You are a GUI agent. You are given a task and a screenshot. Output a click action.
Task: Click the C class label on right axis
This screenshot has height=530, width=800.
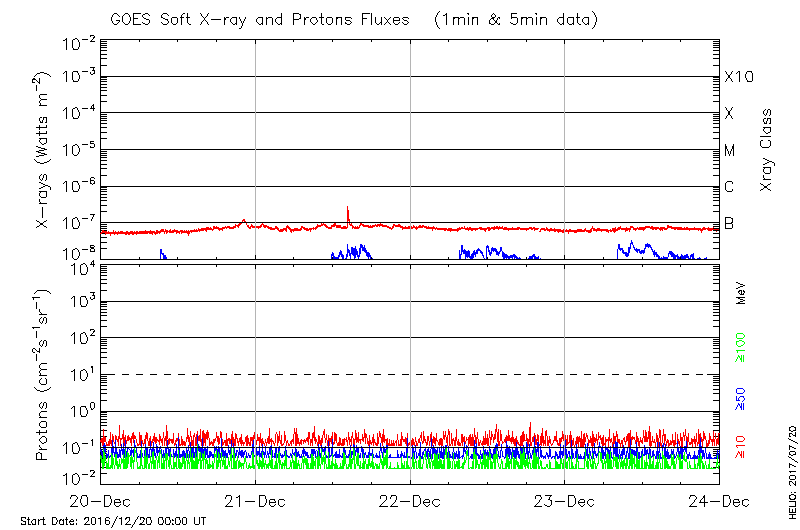point(729,187)
